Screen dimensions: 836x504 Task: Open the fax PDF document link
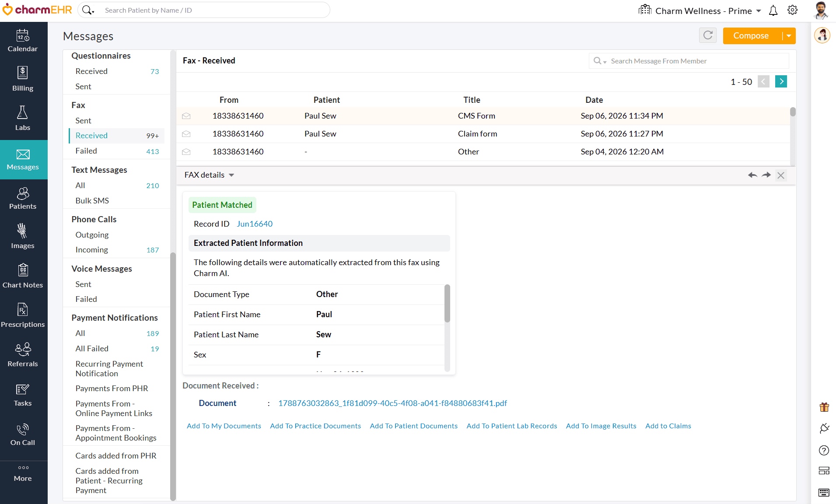pos(392,403)
